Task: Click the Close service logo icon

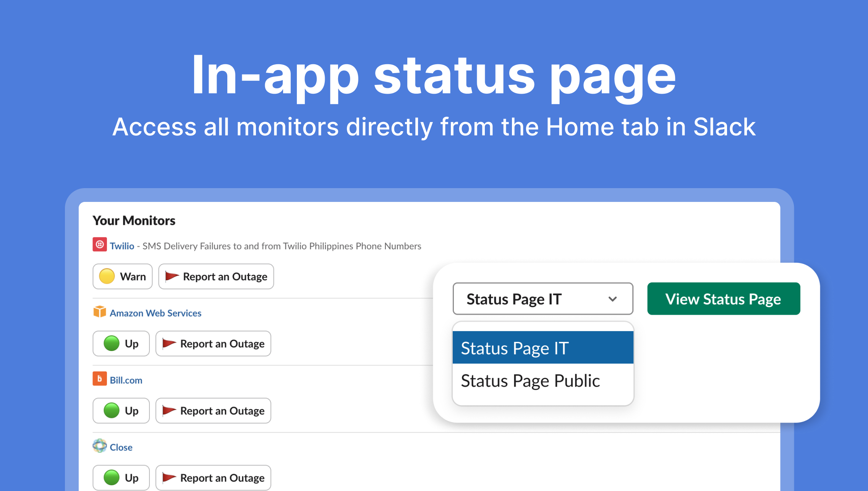Action: click(x=99, y=446)
